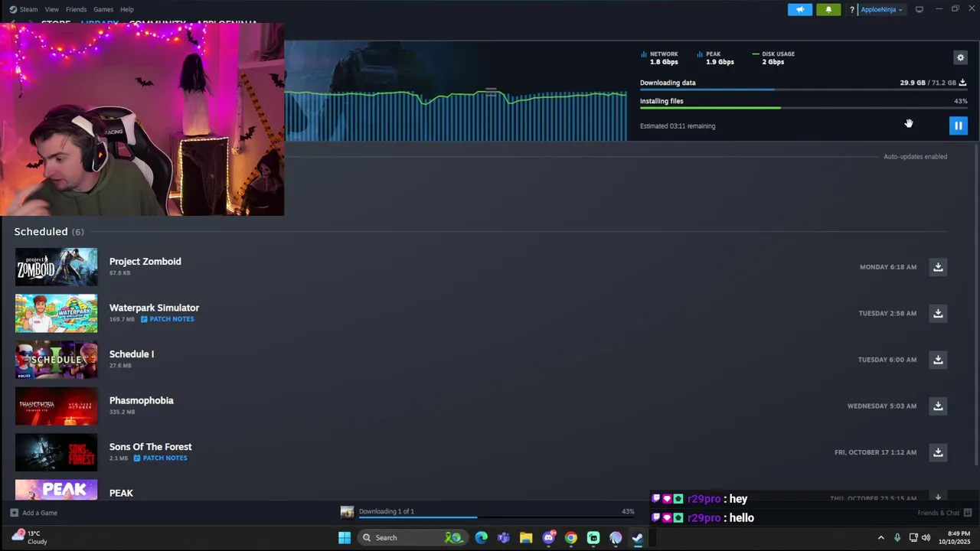Open downloads settings gear icon
The image size is (980, 551).
point(960,57)
